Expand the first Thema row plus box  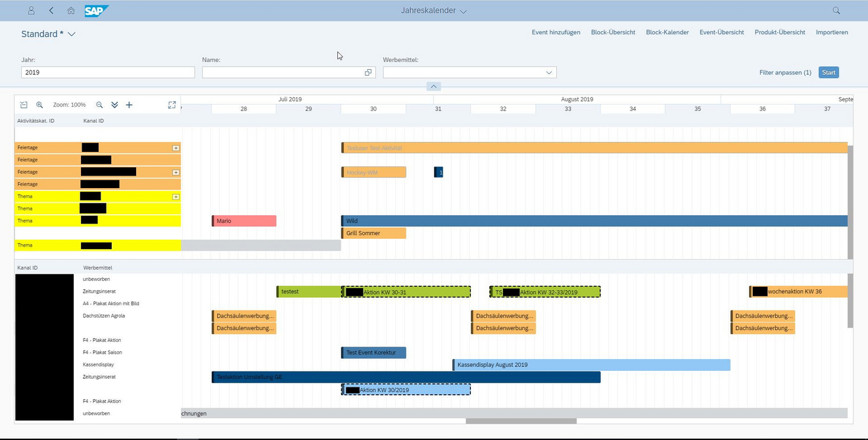coord(176,197)
